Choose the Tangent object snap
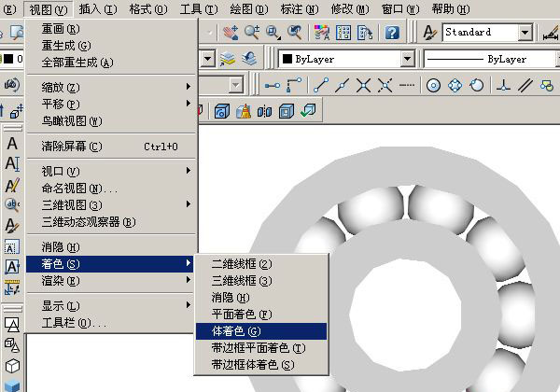 pyautogui.click(x=476, y=85)
